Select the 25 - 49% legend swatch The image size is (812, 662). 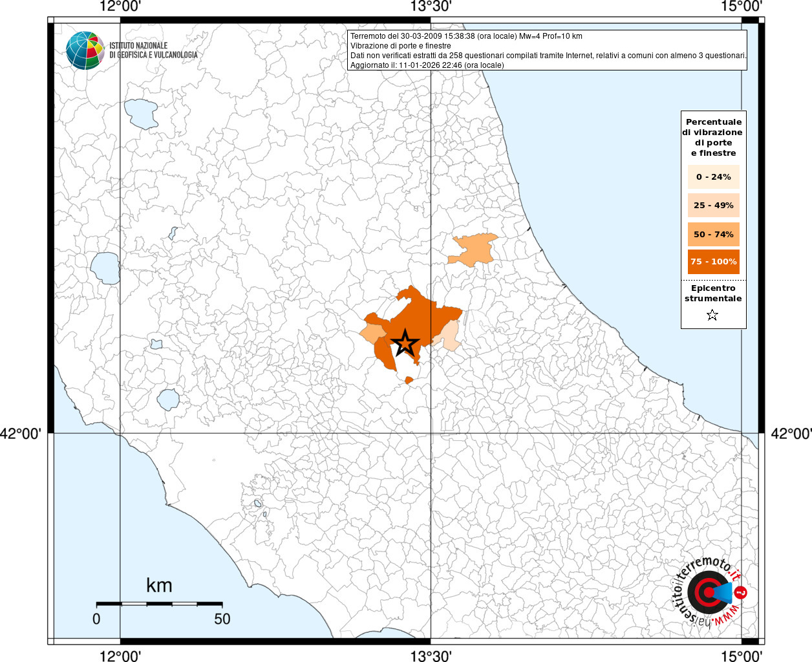pyautogui.click(x=714, y=205)
